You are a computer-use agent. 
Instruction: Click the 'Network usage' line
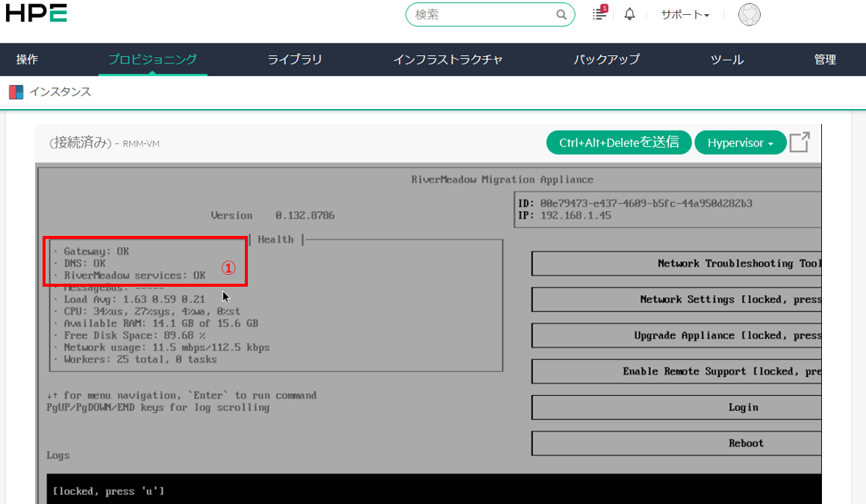click(166, 348)
